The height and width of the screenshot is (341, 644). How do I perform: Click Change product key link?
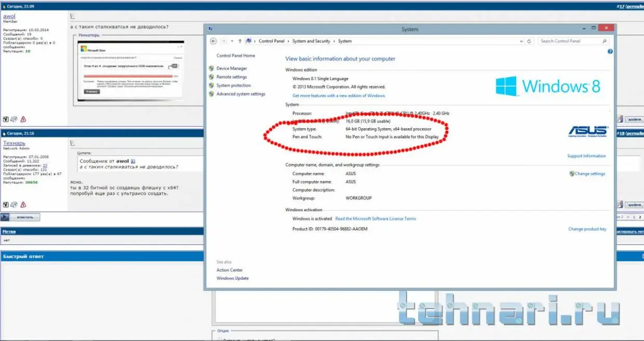click(x=587, y=229)
